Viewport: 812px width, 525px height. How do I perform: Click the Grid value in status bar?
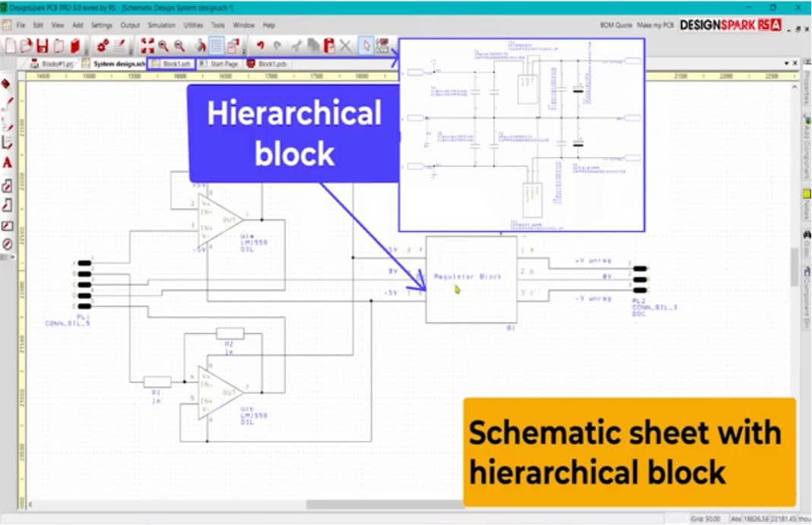pyautogui.click(x=705, y=519)
